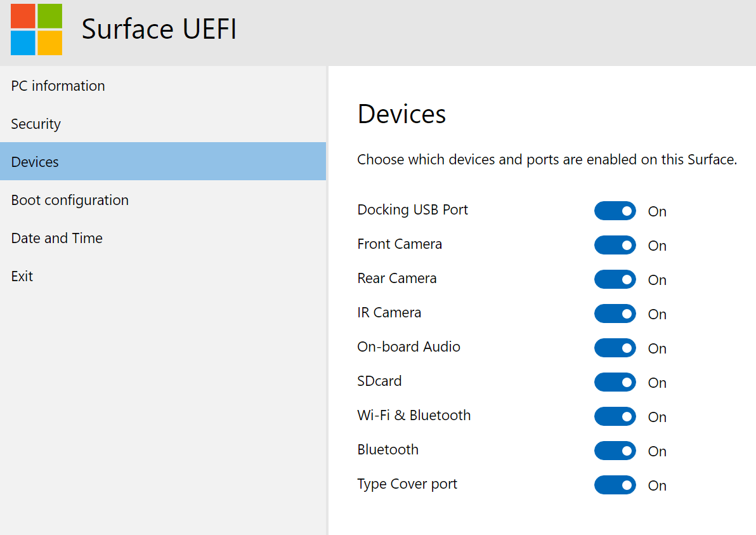Choose Exit from the sidebar

[x=22, y=276]
